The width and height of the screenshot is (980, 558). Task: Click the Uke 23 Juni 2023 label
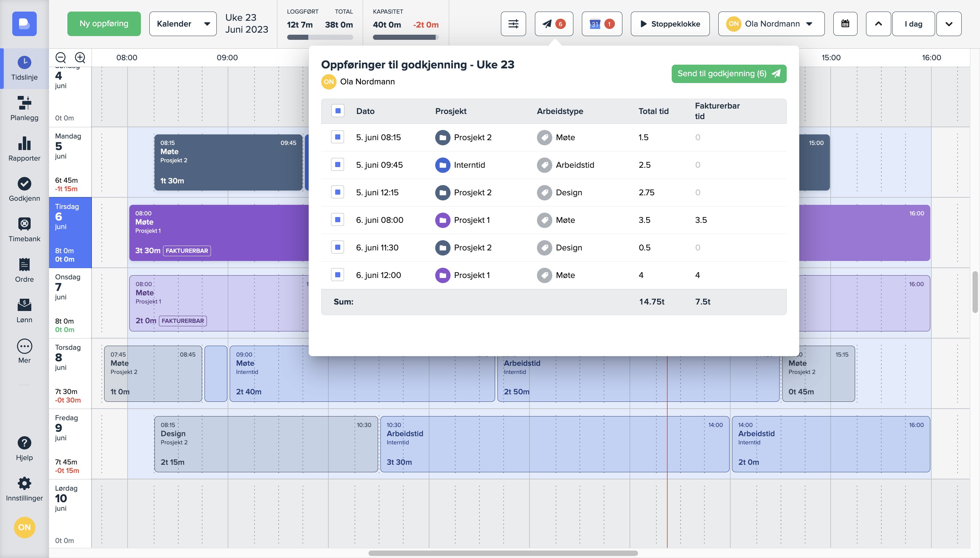[246, 23]
